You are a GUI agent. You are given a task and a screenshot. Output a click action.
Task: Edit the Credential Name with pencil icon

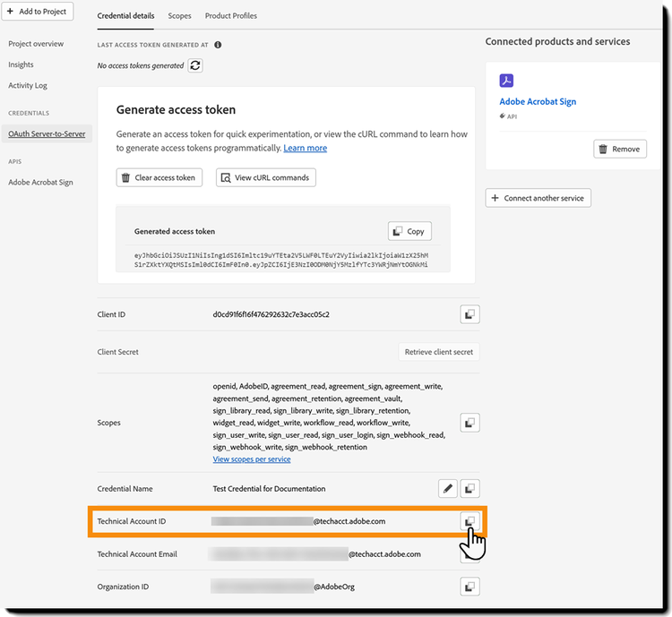[x=448, y=489]
